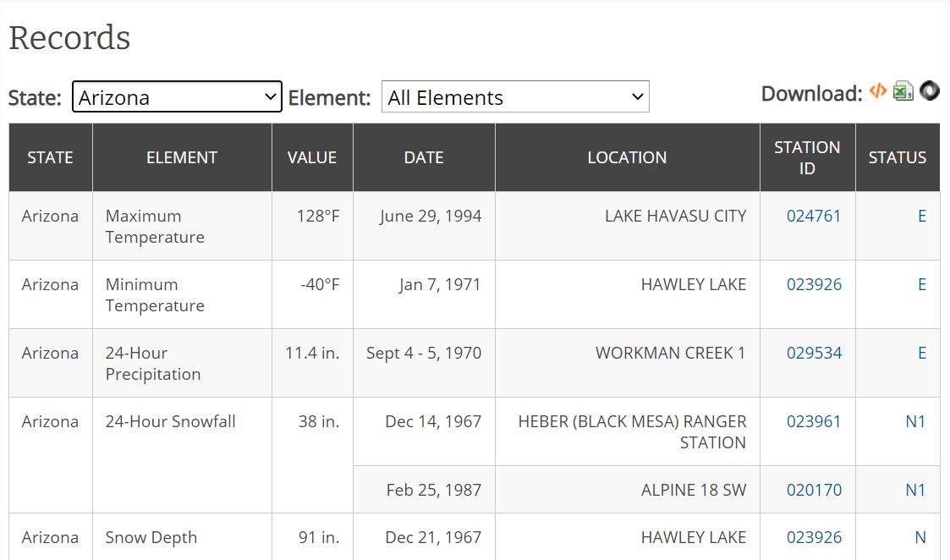Open the State dropdown showing Arizona
Viewport: 950px width, 560px height.
pos(177,97)
